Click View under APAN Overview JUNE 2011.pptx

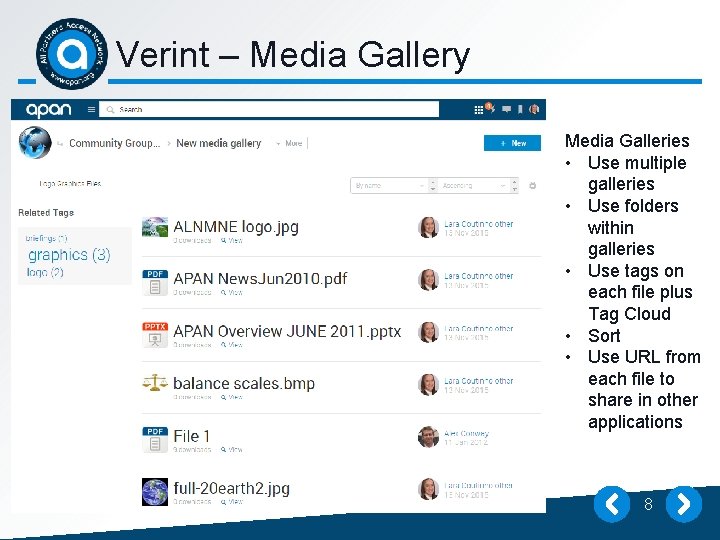(x=231, y=345)
